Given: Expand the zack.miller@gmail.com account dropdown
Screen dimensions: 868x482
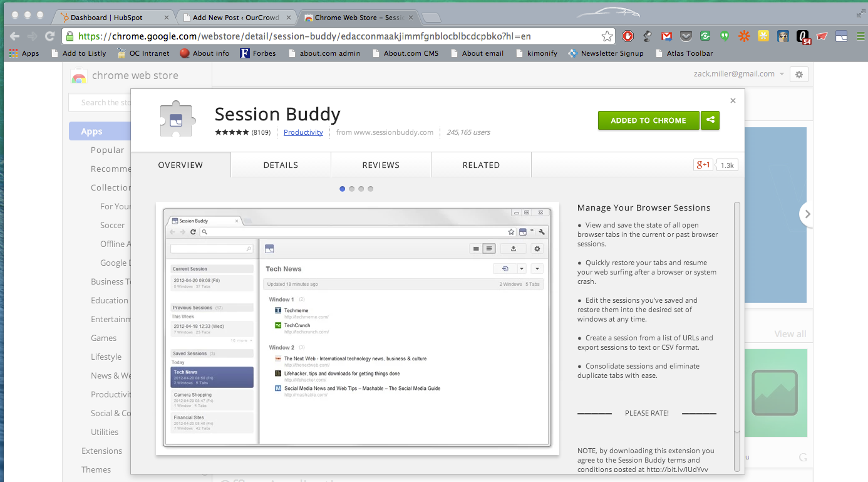Looking at the screenshot, I should coord(738,74).
